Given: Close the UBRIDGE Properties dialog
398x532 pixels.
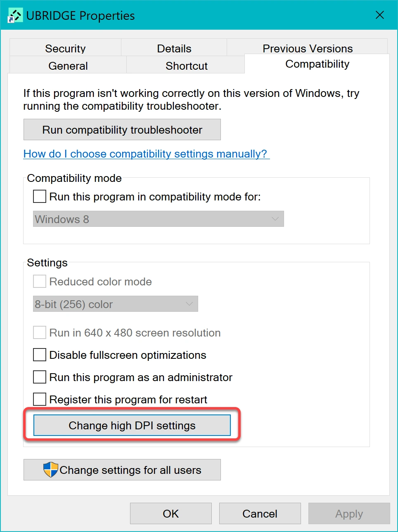Looking at the screenshot, I should coord(379,15).
